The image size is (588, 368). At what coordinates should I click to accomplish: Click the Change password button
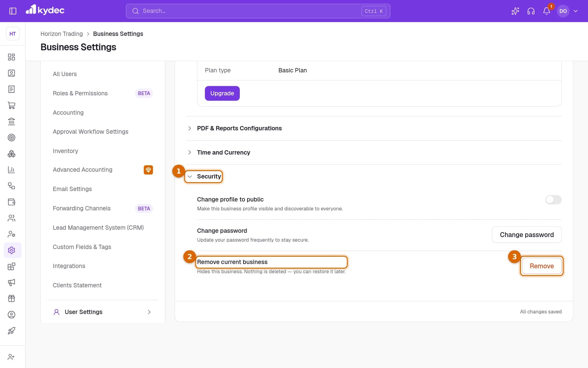pos(527,235)
